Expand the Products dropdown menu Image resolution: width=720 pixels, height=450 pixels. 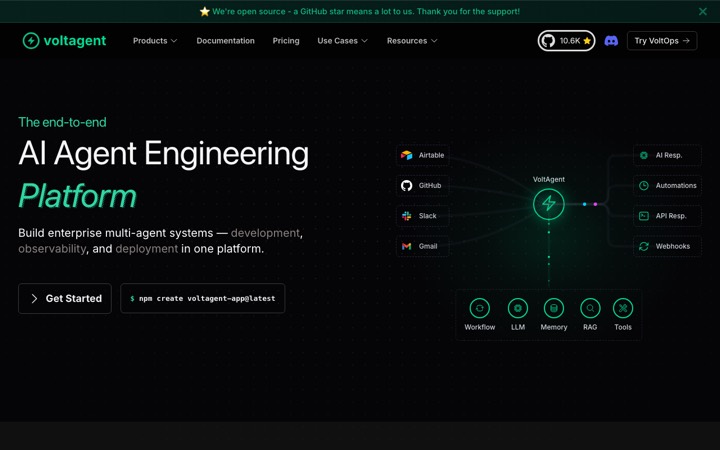point(155,41)
